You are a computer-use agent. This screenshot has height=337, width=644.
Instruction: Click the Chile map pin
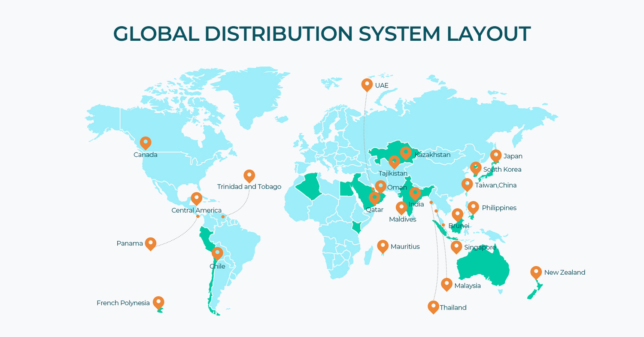pyautogui.click(x=218, y=253)
